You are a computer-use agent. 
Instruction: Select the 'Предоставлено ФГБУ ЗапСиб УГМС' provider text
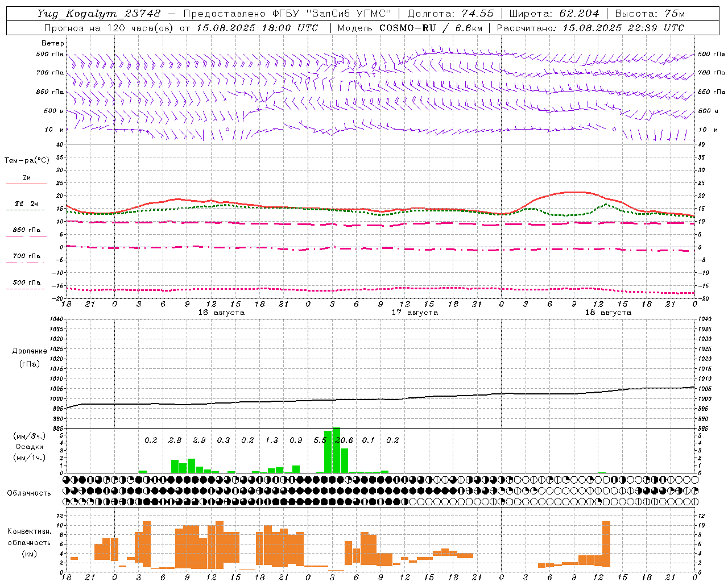point(287,14)
